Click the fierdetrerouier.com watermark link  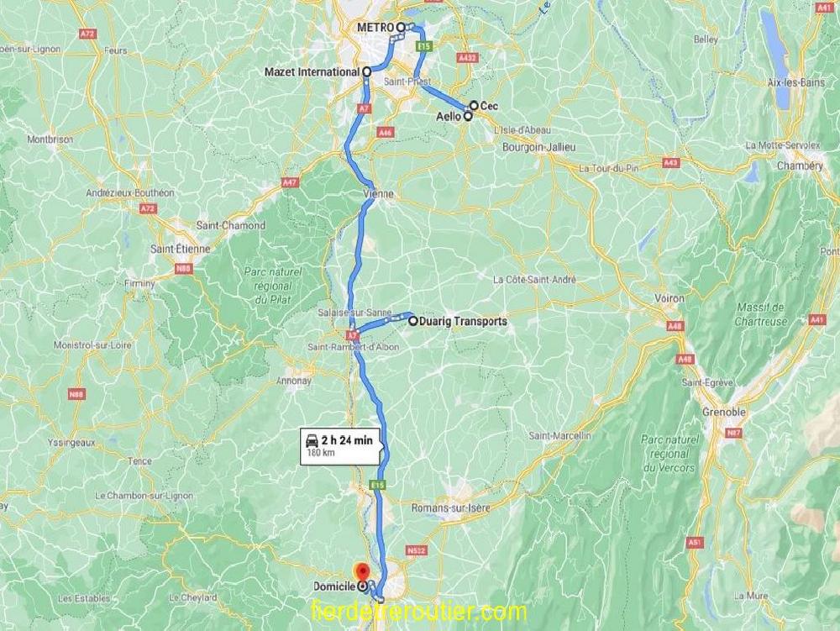click(419, 612)
